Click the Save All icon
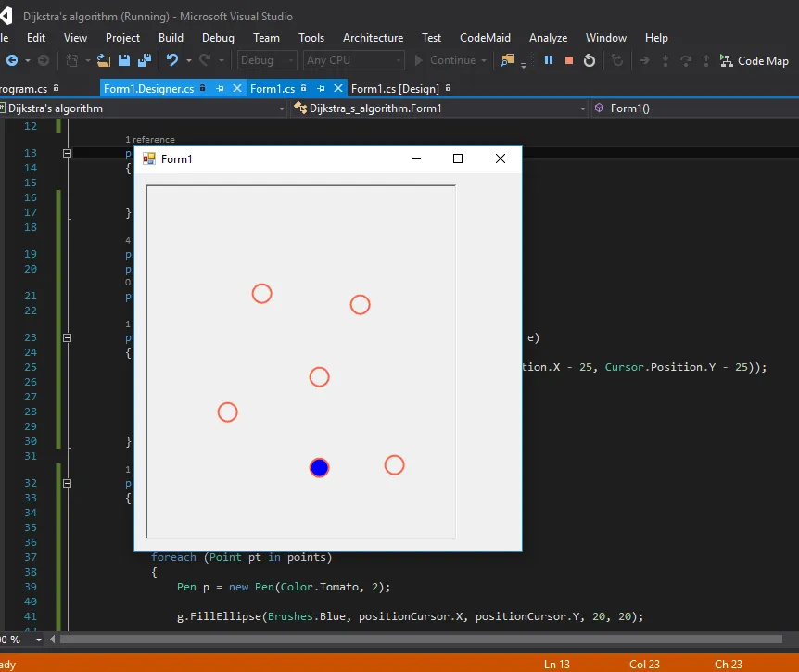This screenshot has width=799, height=672. pyautogui.click(x=144, y=60)
